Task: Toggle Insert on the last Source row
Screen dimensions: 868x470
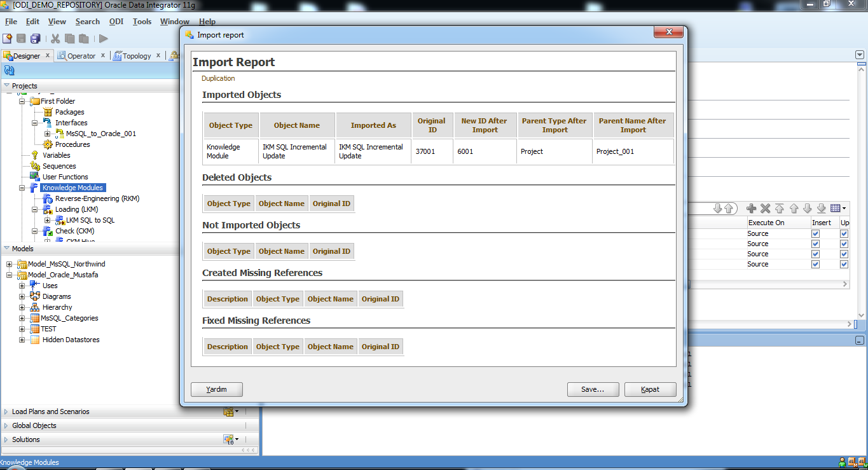Action: point(815,264)
